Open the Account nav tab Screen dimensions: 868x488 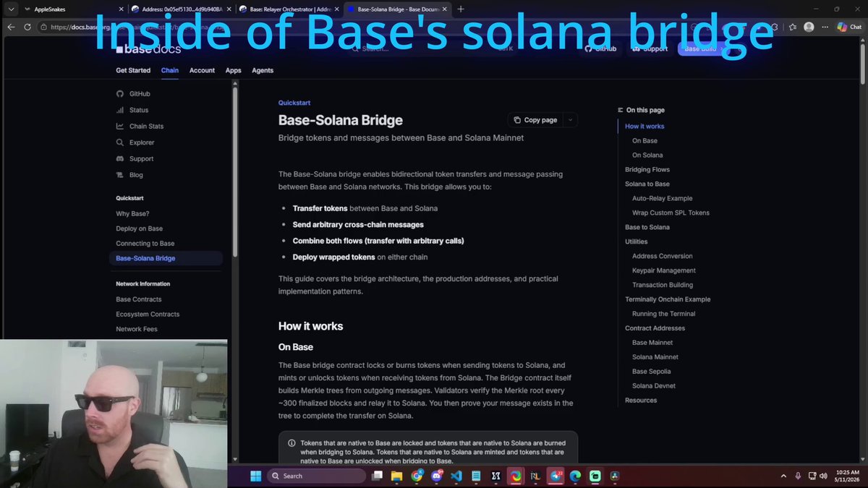pos(202,70)
